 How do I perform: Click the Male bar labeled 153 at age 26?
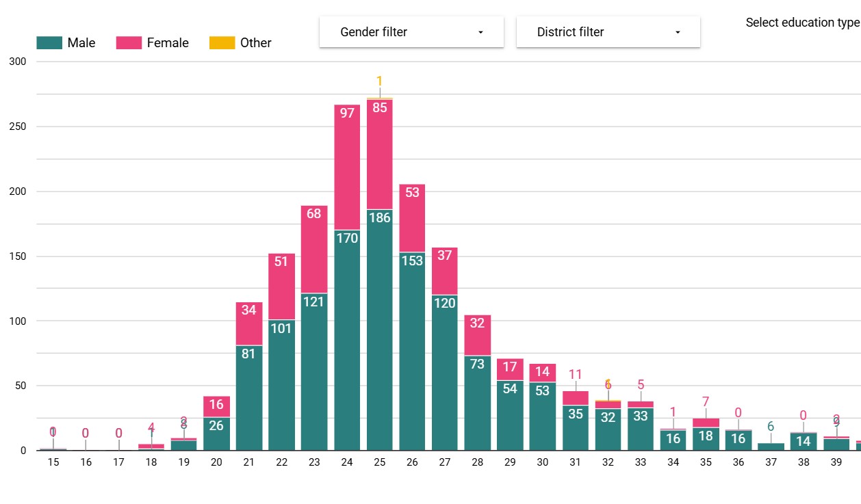pyautogui.click(x=412, y=349)
